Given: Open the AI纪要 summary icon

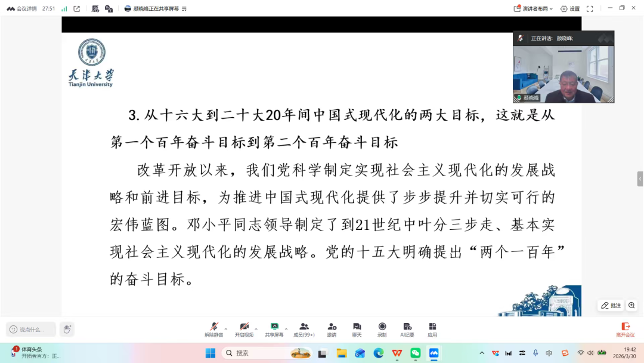Looking at the screenshot, I should [407, 329].
